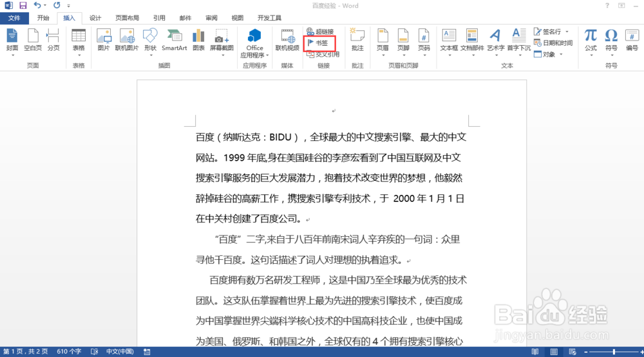Click the macro recording status icon
Viewport: 644px width, 357px height.
pos(147,352)
